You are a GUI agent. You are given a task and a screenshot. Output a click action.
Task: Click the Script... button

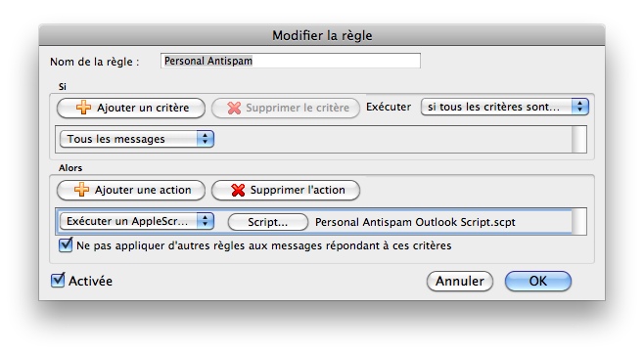click(268, 222)
